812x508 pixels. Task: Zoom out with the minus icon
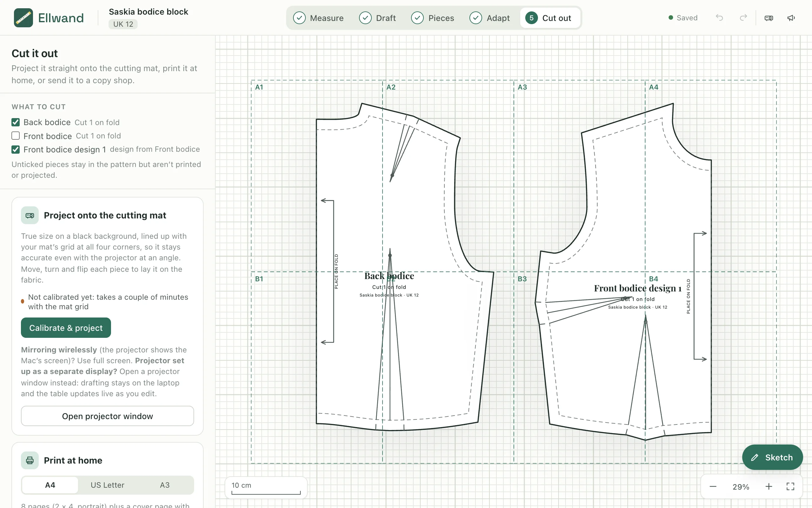(x=713, y=486)
